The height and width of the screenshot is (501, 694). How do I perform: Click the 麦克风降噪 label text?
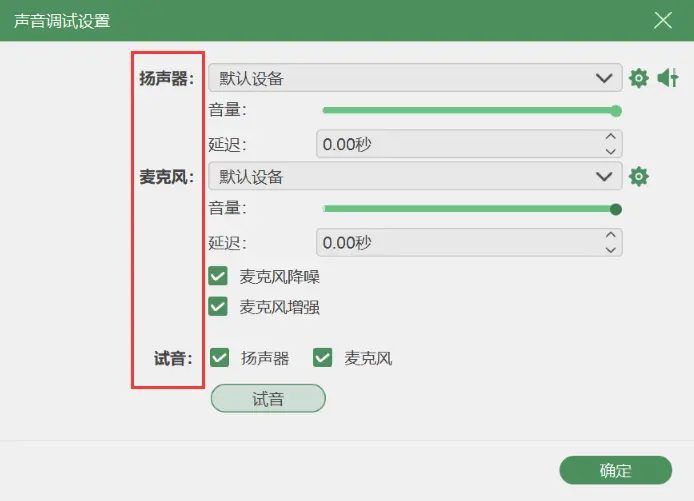coord(279,277)
